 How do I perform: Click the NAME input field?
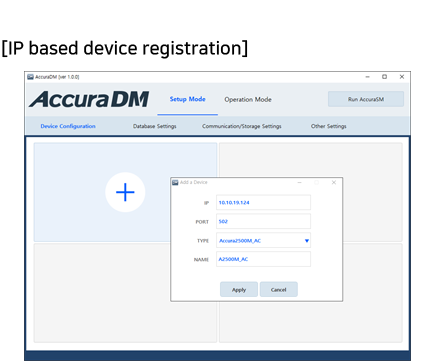point(263,259)
